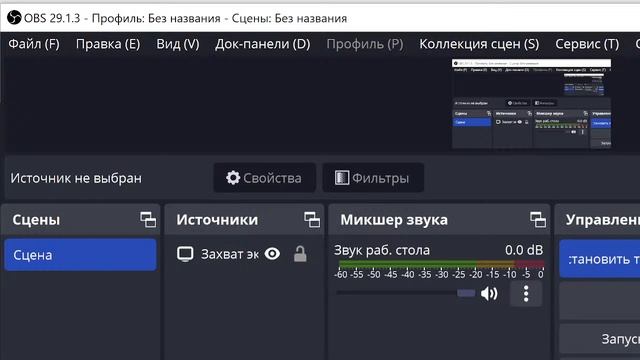Toggle visibility eye of Захват эк source
Viewport: 640px width, 360px height.
click(272, 254)
